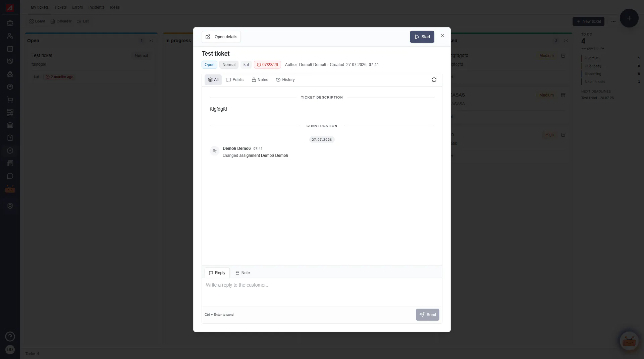Click the round plus quick-add button
644x359 pixels.
click(x=629, y=18)
